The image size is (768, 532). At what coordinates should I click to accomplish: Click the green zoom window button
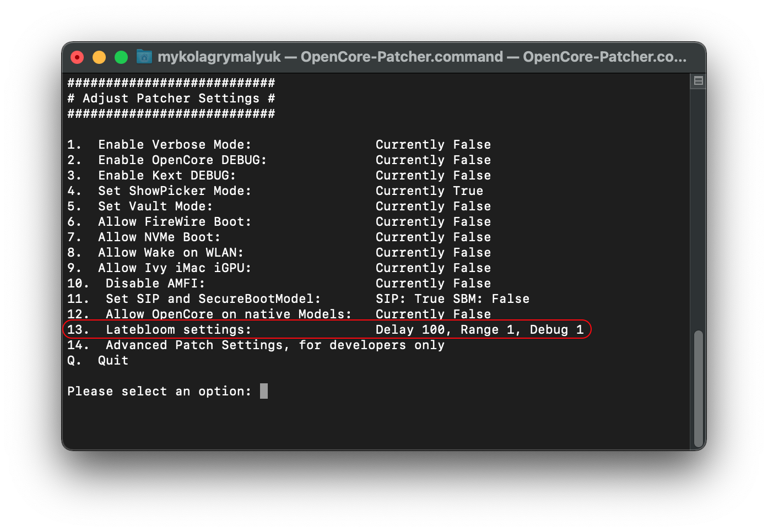pos(121,57)
